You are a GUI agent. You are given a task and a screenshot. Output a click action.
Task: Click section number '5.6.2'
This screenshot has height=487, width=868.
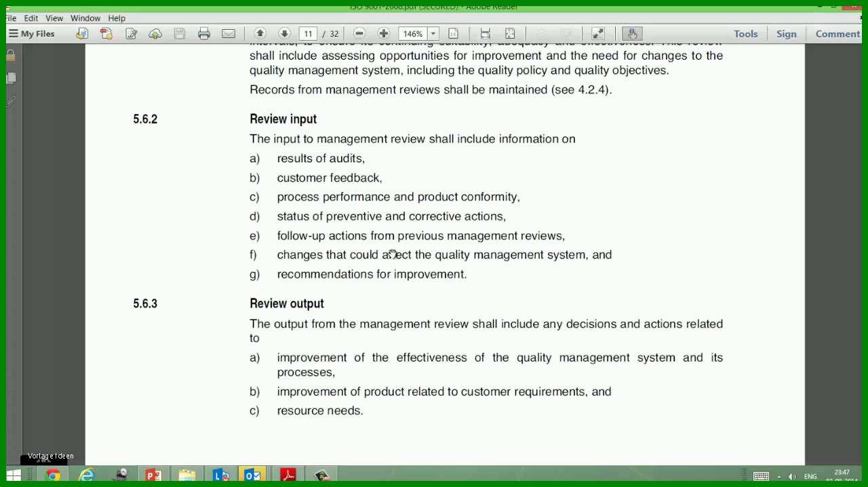pos(145,119)
